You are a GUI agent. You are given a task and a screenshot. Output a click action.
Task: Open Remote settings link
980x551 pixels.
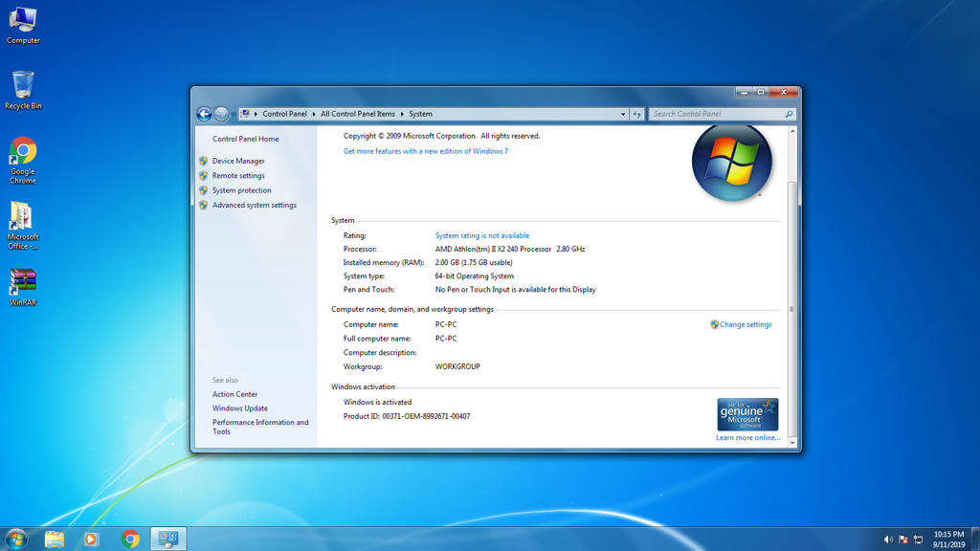coord(238,176)
